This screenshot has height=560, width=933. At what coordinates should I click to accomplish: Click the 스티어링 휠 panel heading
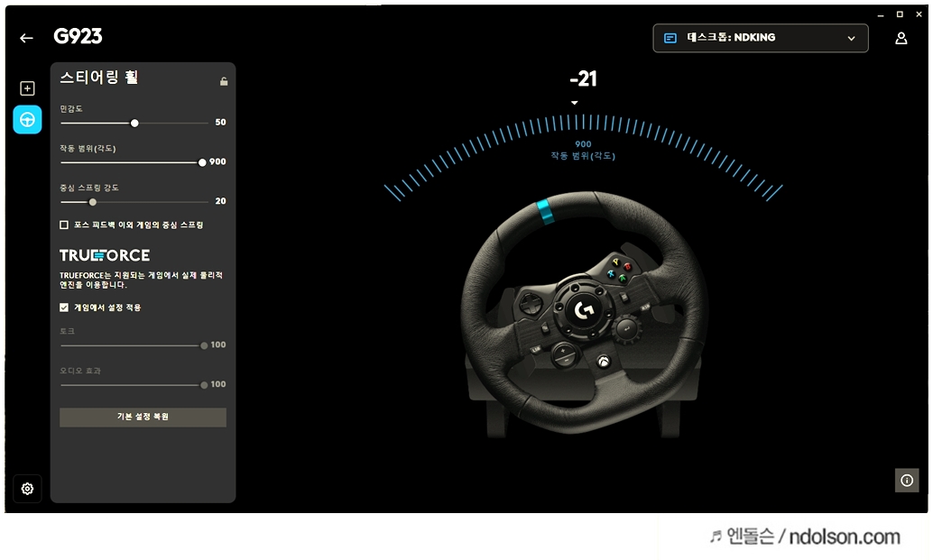pos(99,78)
